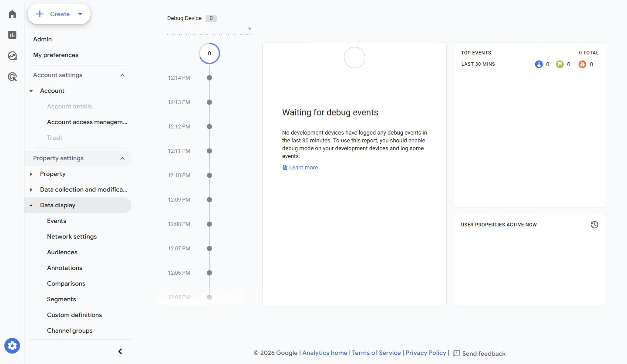
Task: Open the Admin menu item
Action: tap(42, 39)
